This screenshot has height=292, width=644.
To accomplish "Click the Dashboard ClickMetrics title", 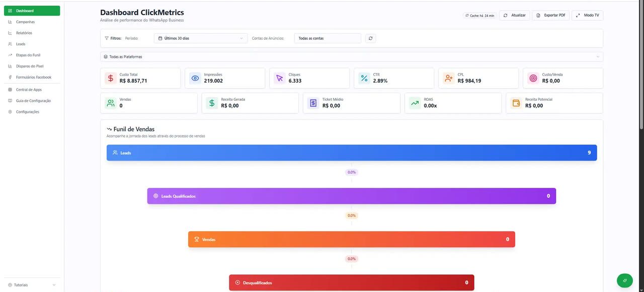I will tap(142, 13).
